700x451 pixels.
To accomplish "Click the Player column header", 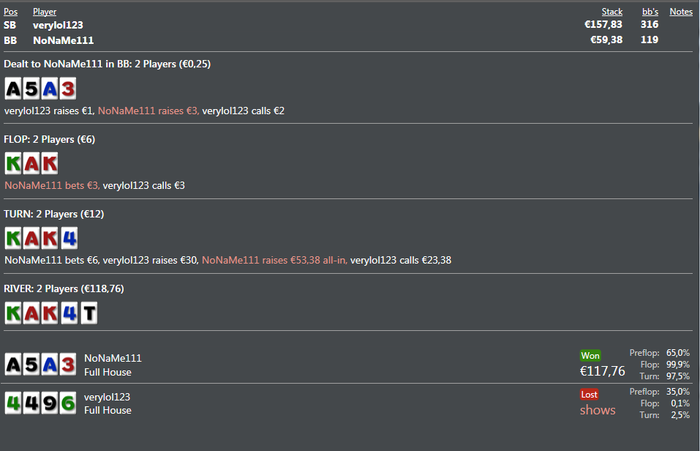I will (x=45, y=12).
